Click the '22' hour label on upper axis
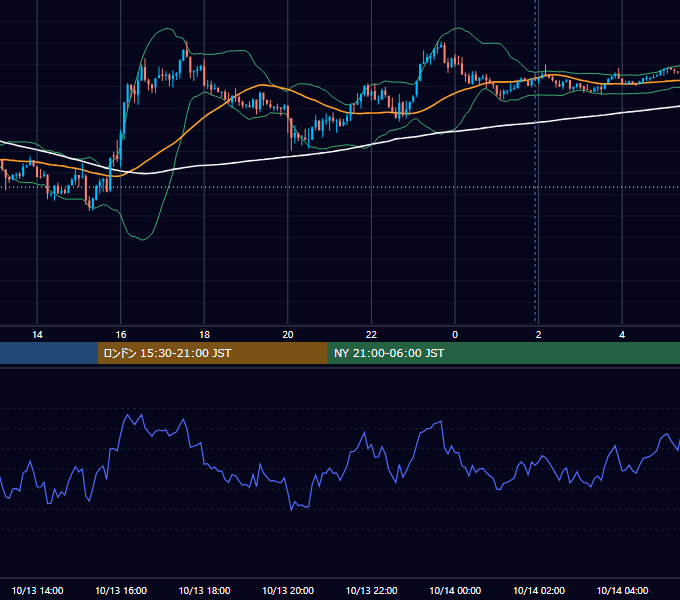The width and height of the screenshot is (680, 600). [x=371, y=335]
